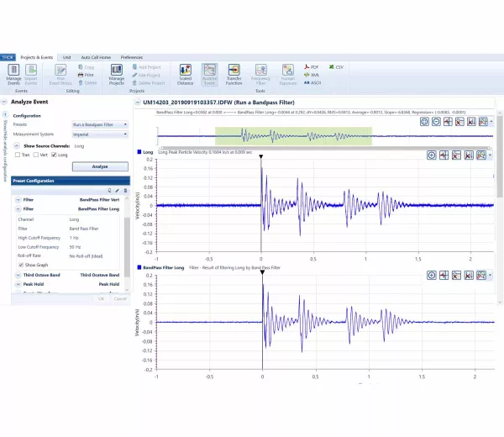Click the new preset icon beside the pencil
504x437 pixels.
(109, 191)
